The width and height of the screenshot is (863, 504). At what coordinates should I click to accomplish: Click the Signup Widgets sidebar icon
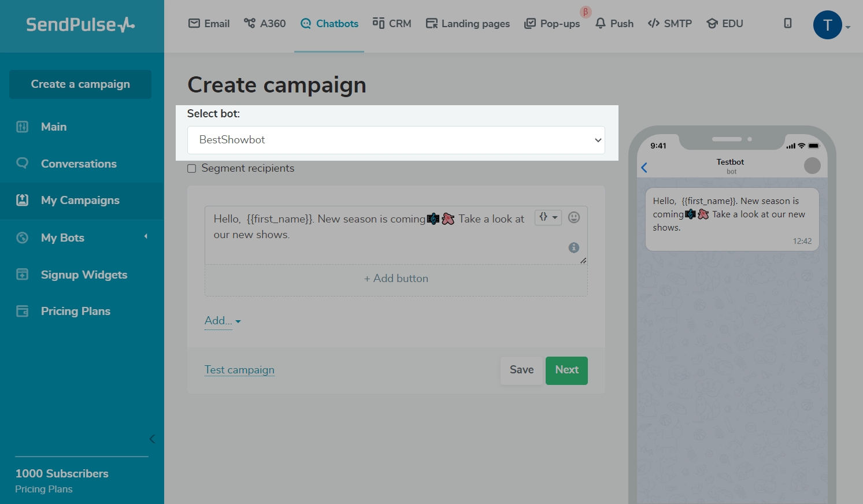(x=23, y=274)
